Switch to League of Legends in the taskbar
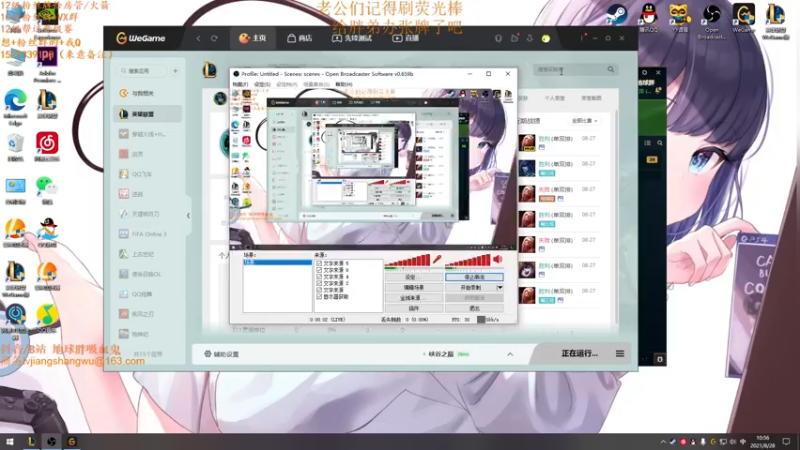800x450 pixels. [31, 442]
